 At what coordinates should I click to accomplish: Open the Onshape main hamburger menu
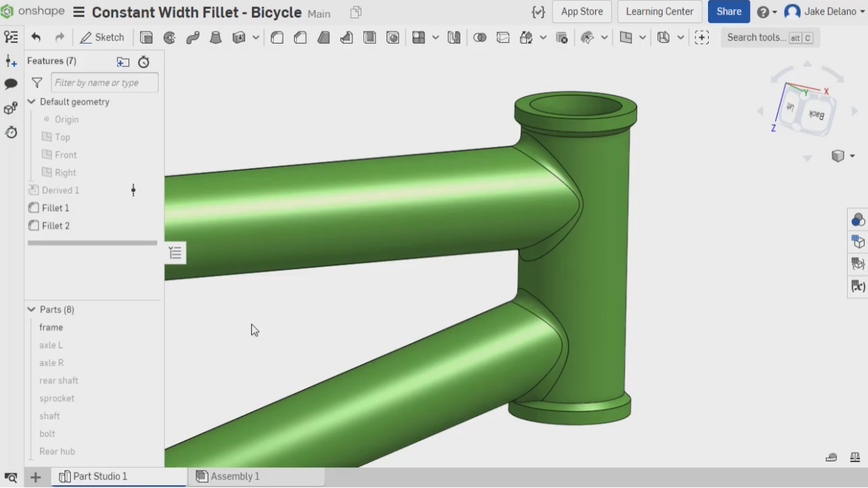[x=79, y=13]
